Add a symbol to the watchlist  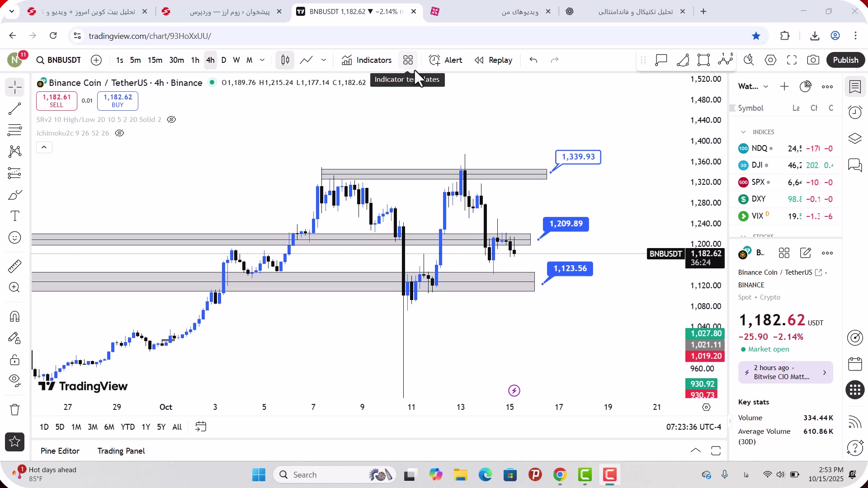(784, 86)
